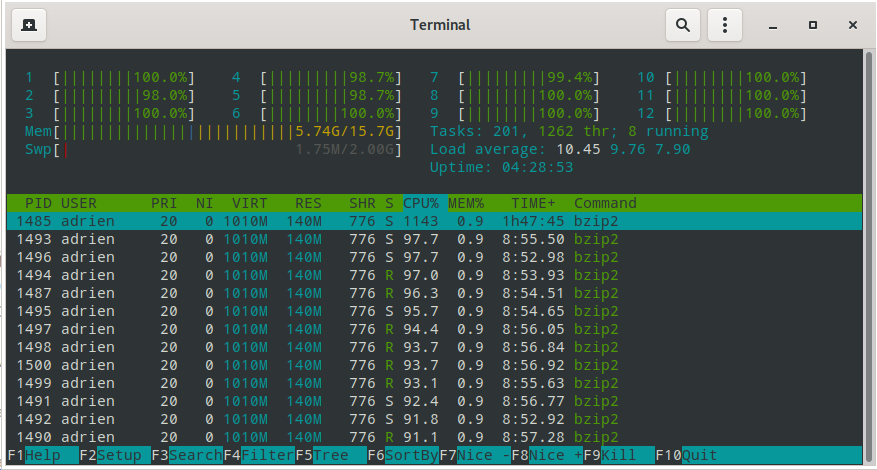
Task: Select process row with PID 1493
Action: [434, 239]
